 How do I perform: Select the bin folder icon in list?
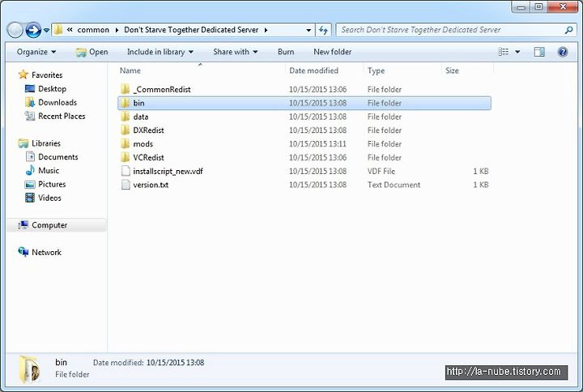(x=126, y=103)
